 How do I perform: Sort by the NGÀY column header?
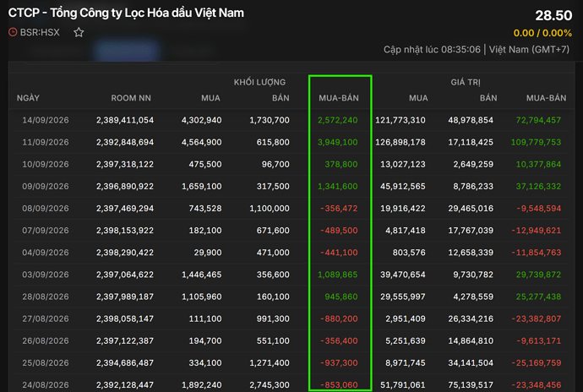pyautogui.click(x=28, y=98)
